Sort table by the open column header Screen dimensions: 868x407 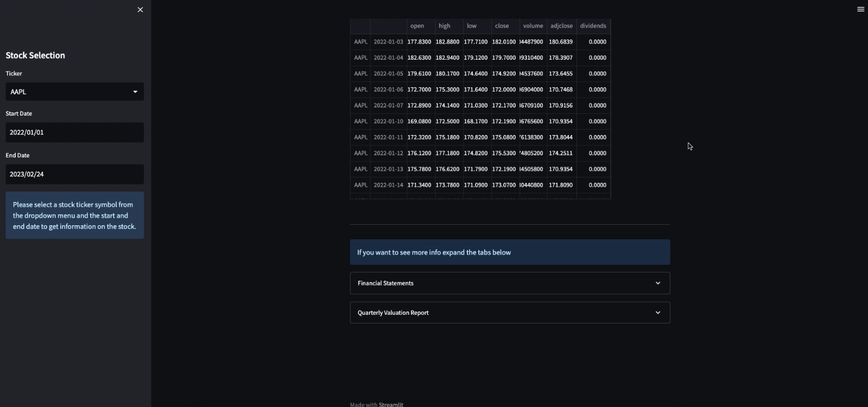point(420,26)
